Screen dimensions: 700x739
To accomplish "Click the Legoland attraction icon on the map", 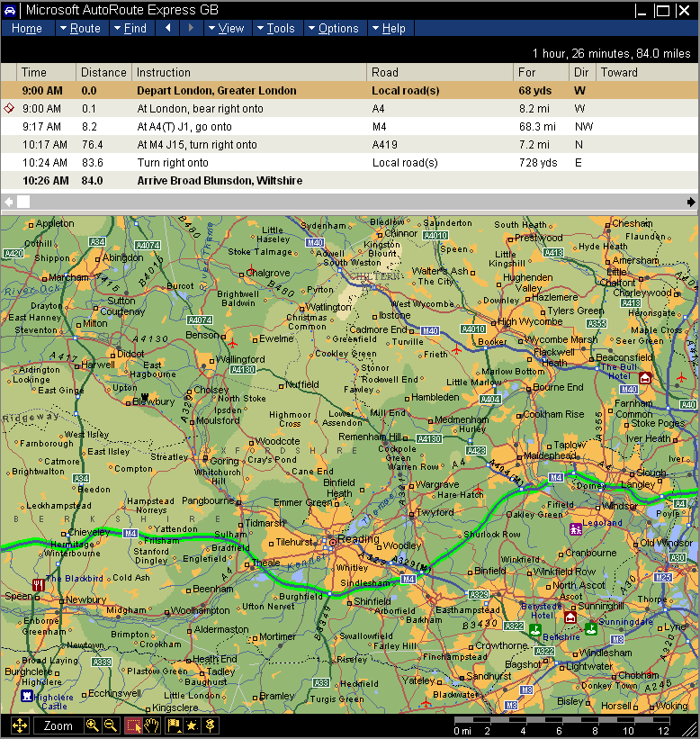I will point(576,528).
